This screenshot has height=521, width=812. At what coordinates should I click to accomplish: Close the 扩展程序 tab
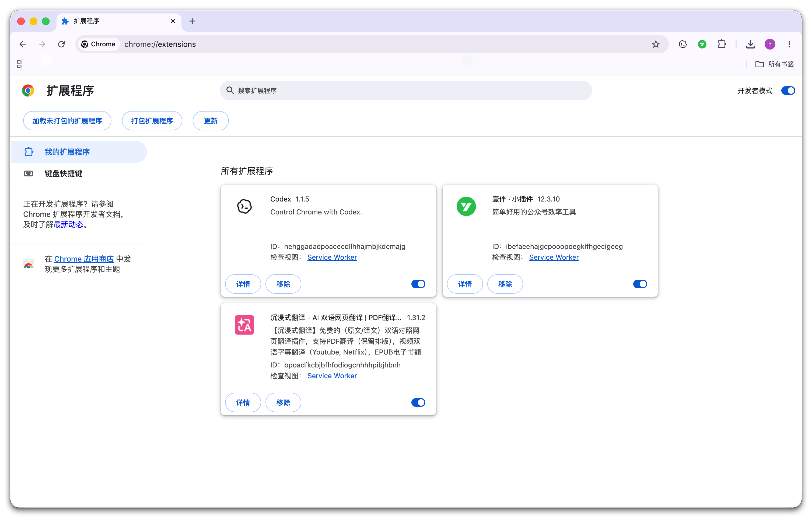coord(173,21)
